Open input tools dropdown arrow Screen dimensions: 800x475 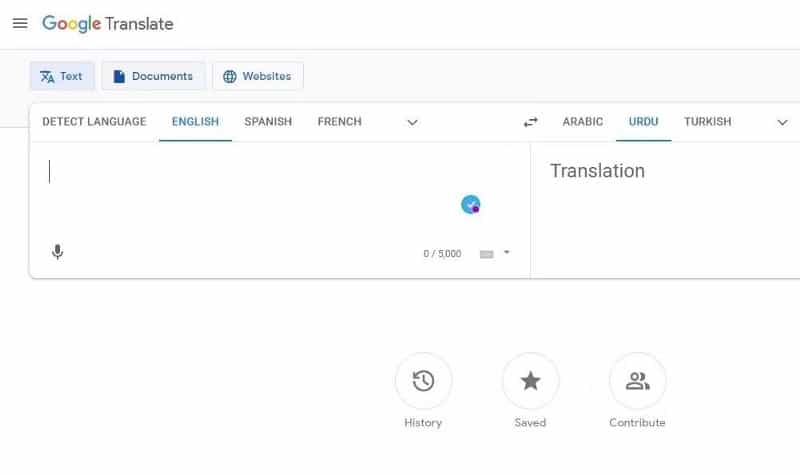pos(507,252)
